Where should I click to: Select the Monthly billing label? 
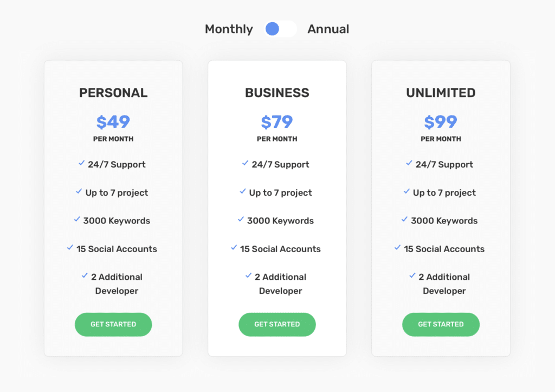[229, 29]
